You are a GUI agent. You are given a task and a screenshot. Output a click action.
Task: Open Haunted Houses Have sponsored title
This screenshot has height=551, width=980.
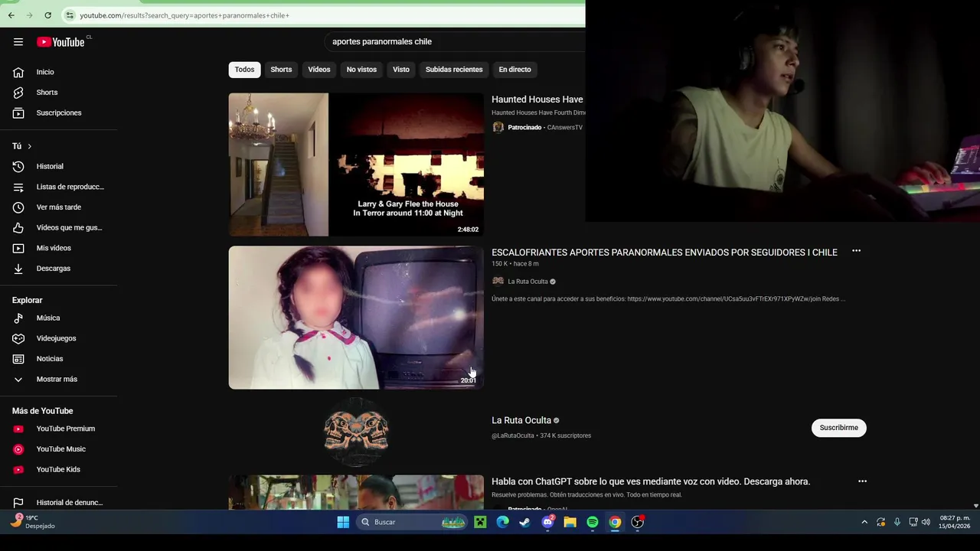point(537,99)
